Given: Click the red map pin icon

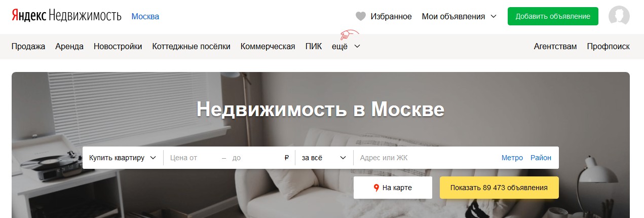Looking at the screenshot, I should (376, 188).
